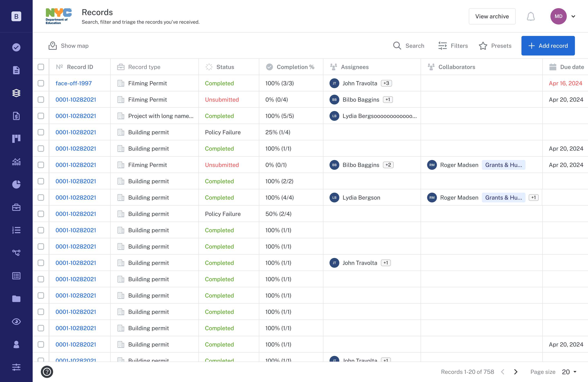Click the kanban board icon in sidebar

click(16, 139)
